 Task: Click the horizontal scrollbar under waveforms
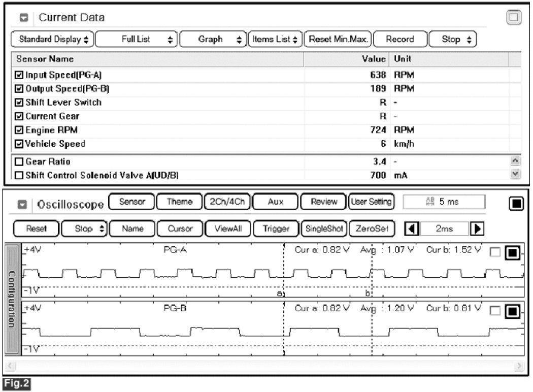pyautogui.click(x=265, y=366)
